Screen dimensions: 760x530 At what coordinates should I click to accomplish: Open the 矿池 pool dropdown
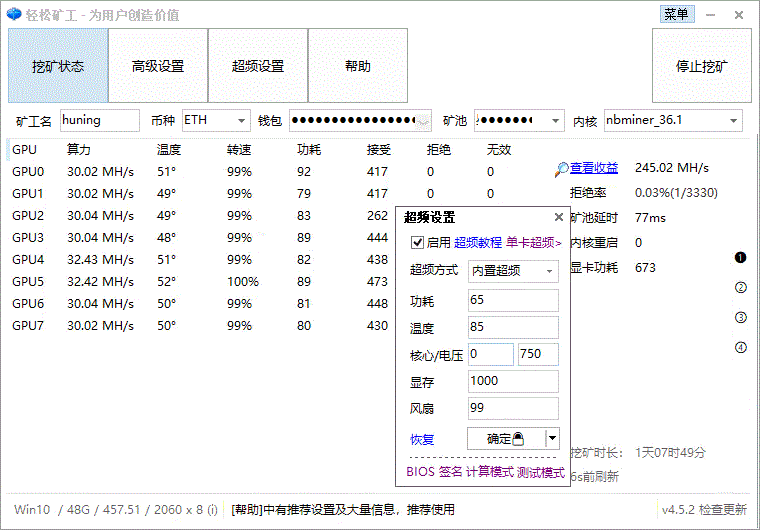coord(555,121)
